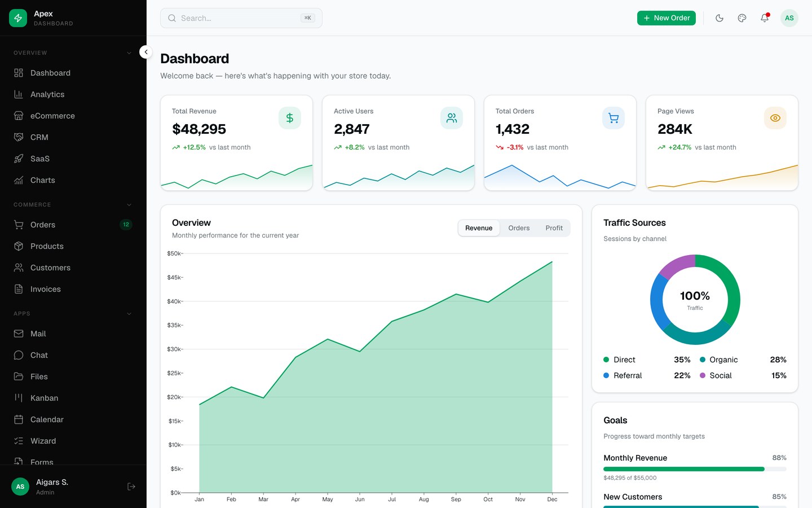812x508 pixels.
Task: Click the Aigars S. profile name
Action: tap(52, 482)
